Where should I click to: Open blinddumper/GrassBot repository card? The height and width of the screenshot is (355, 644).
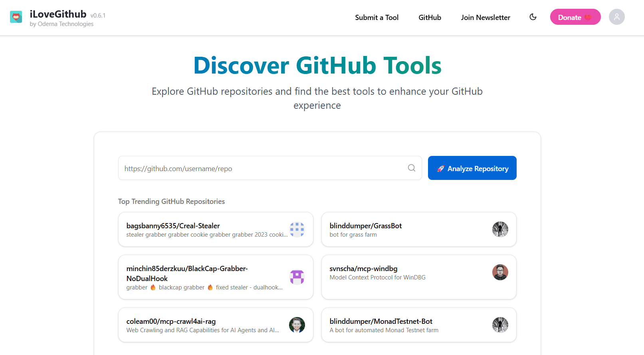[419, 229]
